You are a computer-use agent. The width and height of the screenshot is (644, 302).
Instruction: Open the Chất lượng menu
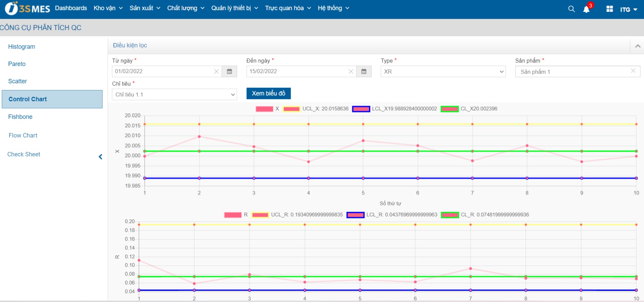click(x=186, y=8)
